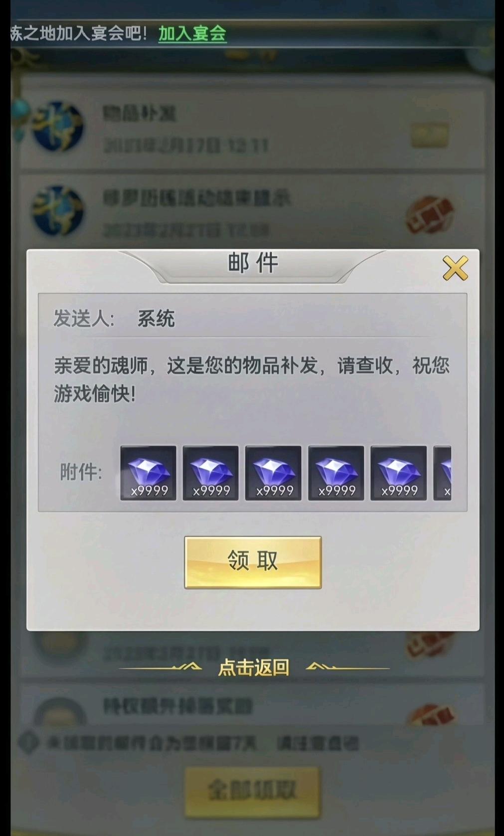
Task: Select the fifth x9999 diamond attachment
Action: [398, 473]
